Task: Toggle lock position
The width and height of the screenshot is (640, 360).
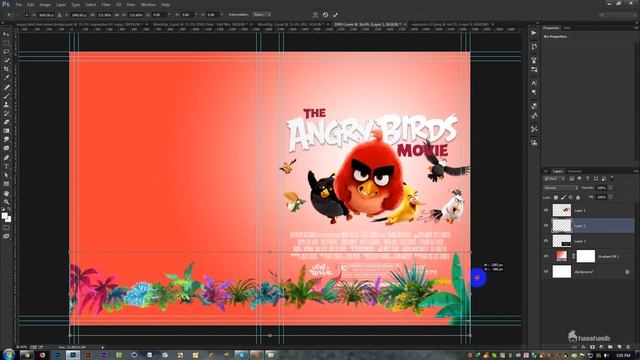Action: click(x=570, y=198)
